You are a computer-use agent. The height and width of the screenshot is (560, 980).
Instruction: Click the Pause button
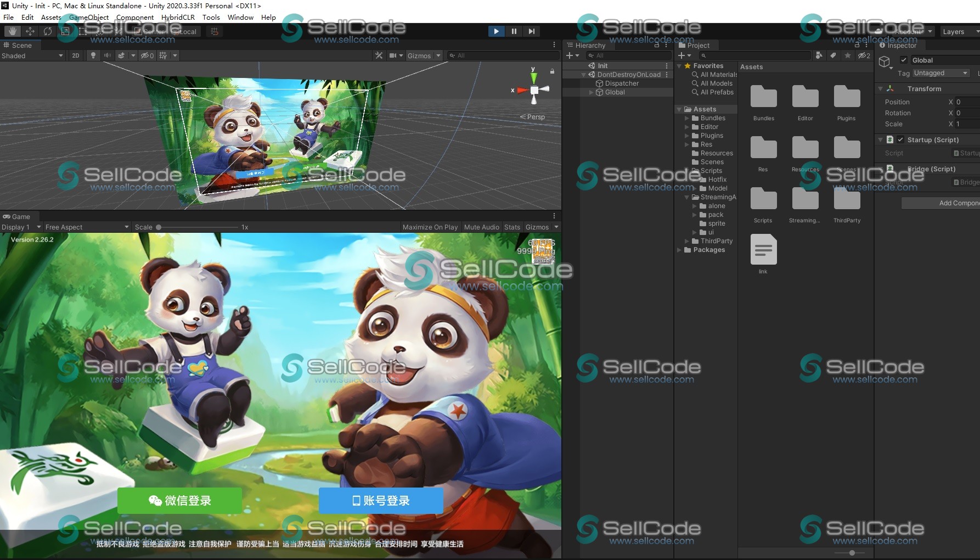pos(514,31)
